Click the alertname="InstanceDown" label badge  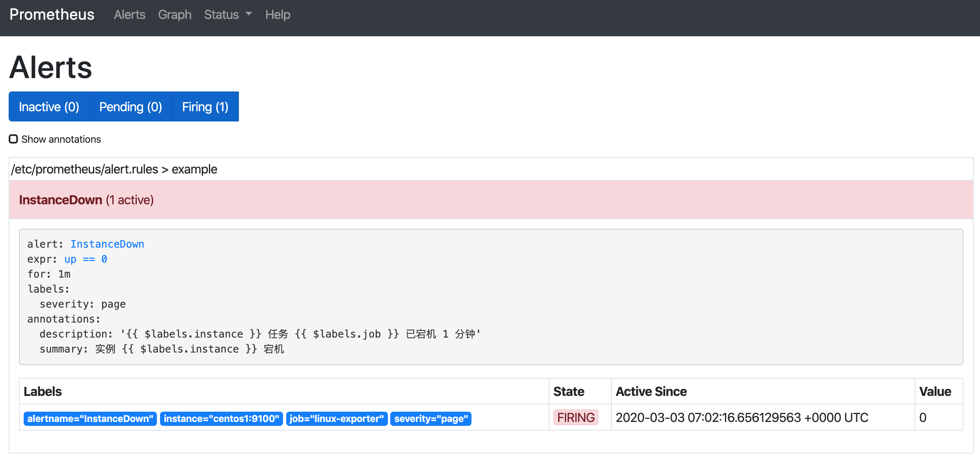click(90, 418)
